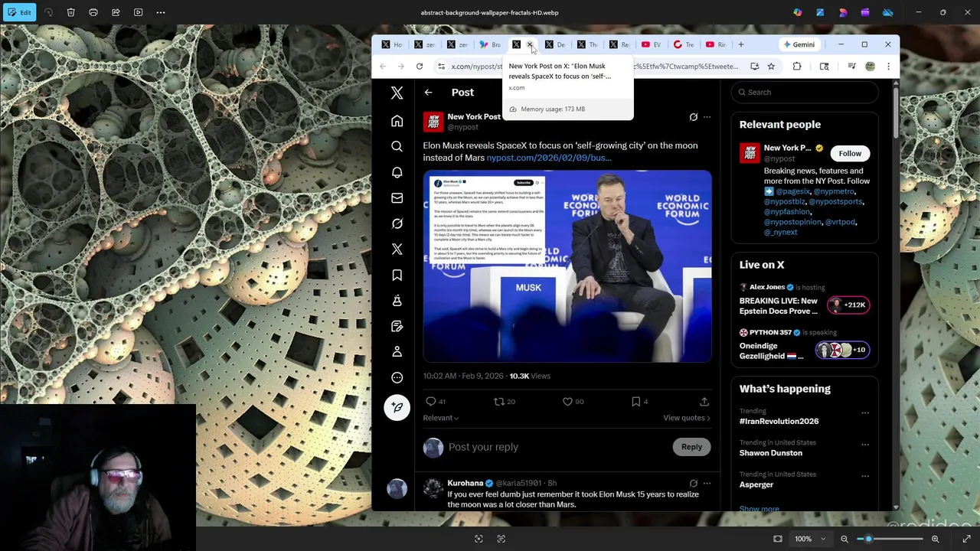Print the image from Photos toolbar

tap(93, 12)
